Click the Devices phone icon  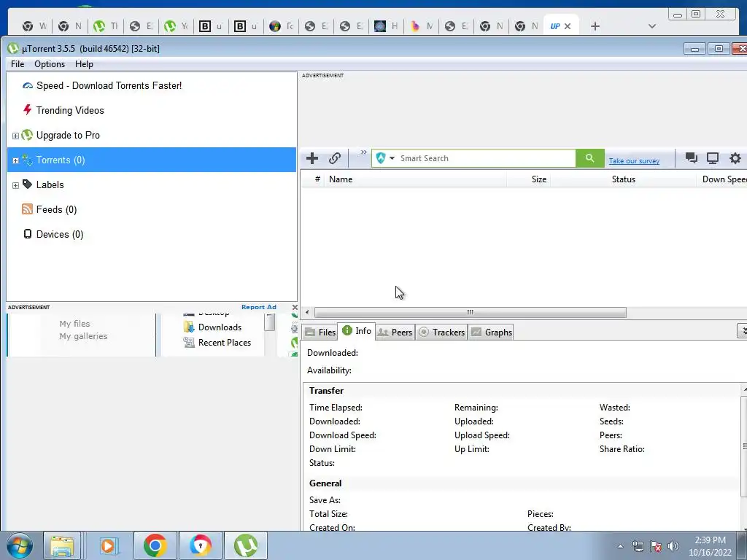click(x=28, y=234)
